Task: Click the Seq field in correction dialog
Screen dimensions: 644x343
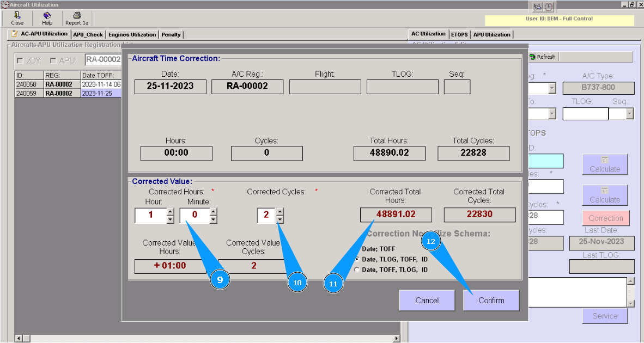Action: pyautogui.click(x=457, y=87)
